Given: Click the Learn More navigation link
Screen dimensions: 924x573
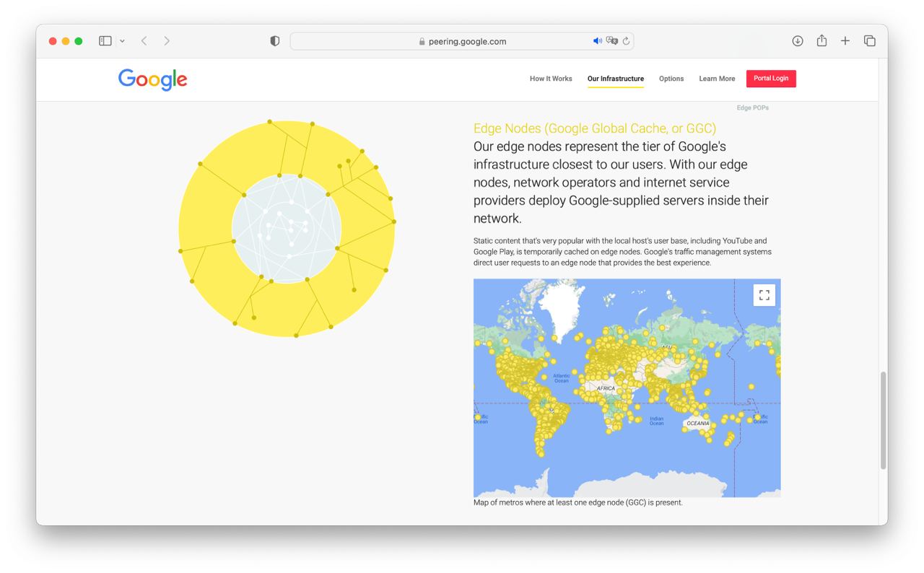Looking at the screenshot, I should point(717,79).
